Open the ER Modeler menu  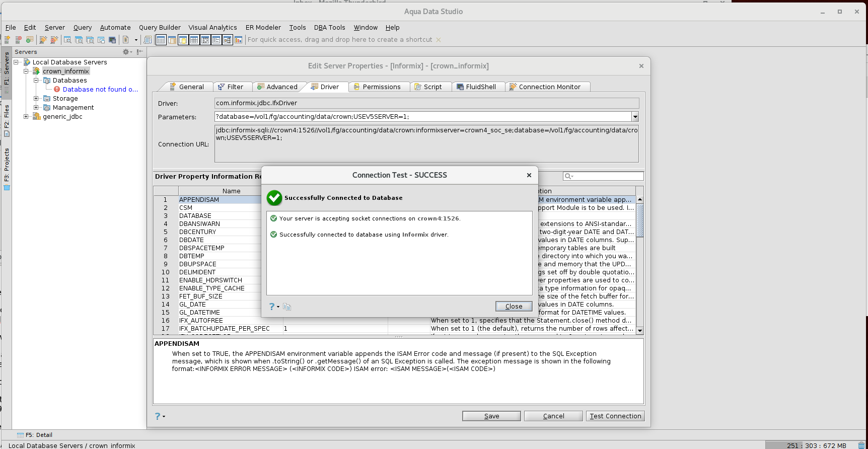point(263,28)
